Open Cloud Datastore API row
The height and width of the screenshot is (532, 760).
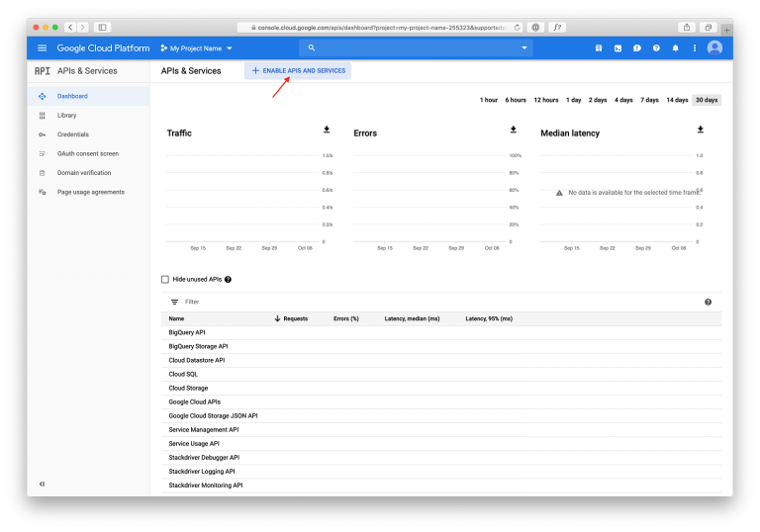(x=441, y=360)
